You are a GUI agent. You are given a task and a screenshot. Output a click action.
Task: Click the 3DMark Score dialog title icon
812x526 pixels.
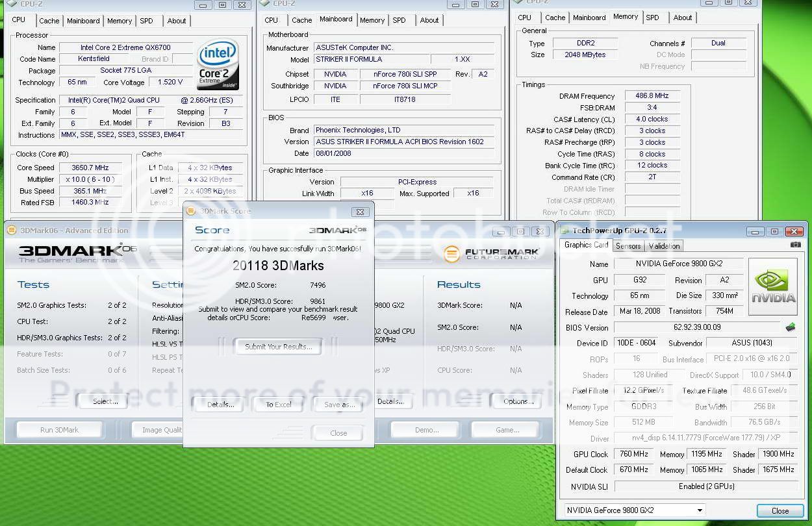coord(191,210)
